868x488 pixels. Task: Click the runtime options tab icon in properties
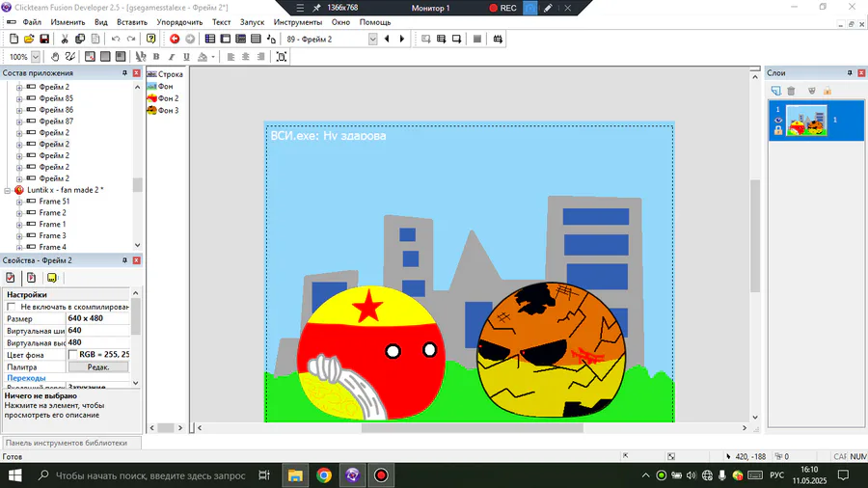coord(31,278)
